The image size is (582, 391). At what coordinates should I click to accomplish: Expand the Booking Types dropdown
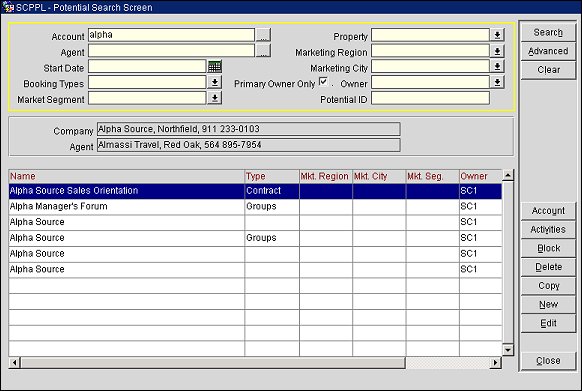pyautogui.click(x=215, y=82)
